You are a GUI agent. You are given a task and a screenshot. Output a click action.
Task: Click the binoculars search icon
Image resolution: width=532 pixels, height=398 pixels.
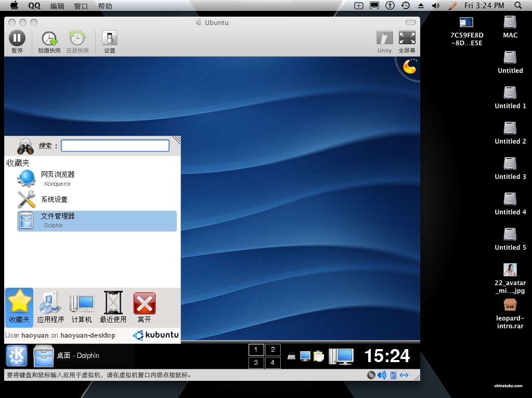(25, 146)
